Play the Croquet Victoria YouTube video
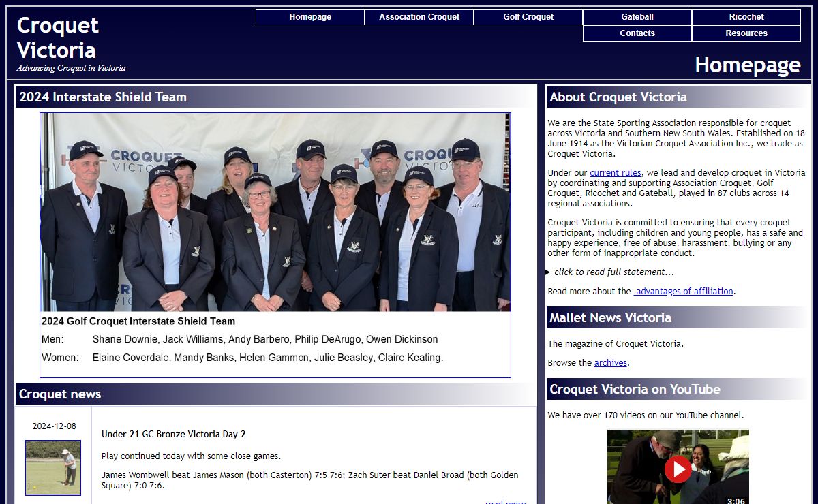 pos(678,469)
